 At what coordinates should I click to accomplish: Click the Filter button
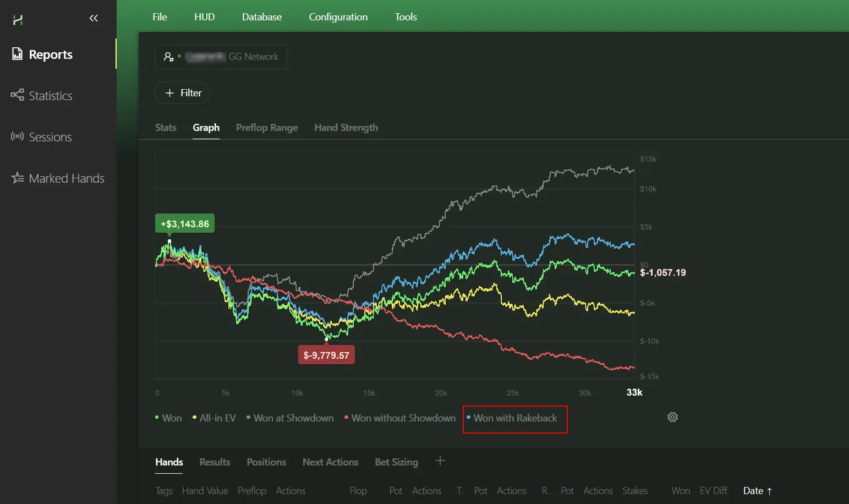(x=182, y=93)
